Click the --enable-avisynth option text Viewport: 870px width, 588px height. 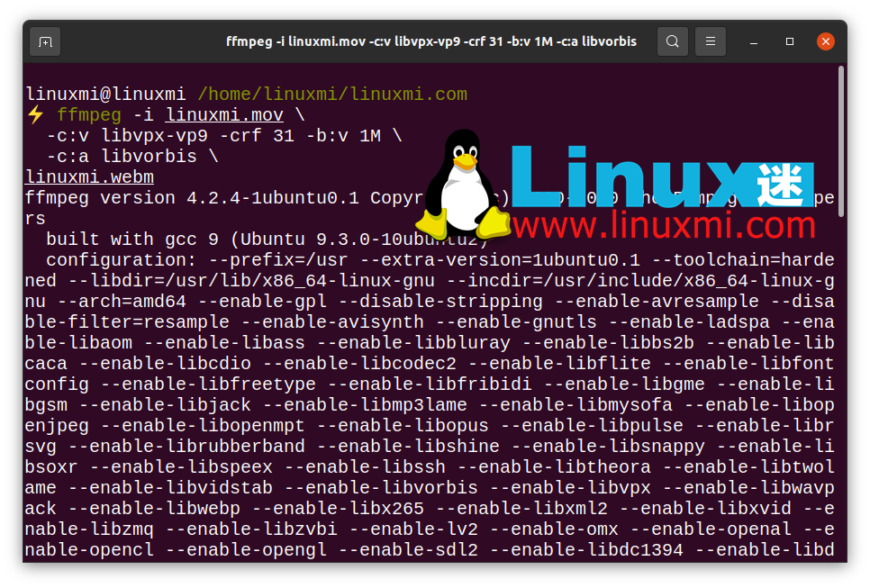coord(332,322)
